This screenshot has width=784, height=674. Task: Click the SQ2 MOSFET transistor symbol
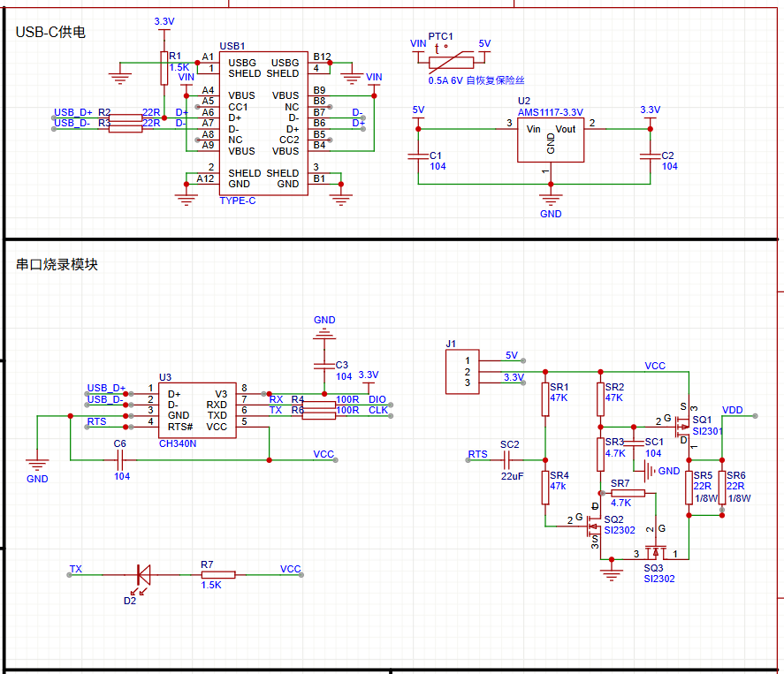click(x=595, y=526)
